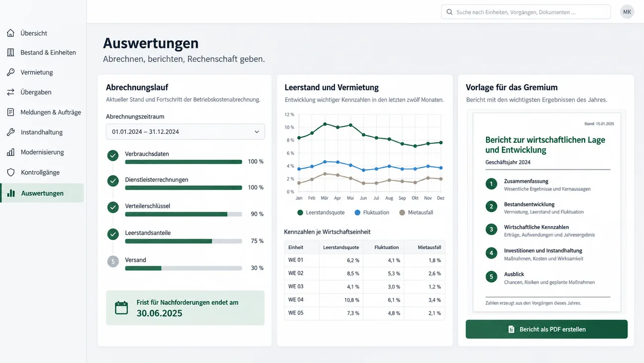The width and height of the screenshot is (644, 363).
Task: Click the Bericht als PDF erstellen button
Action: pos(546,329)
